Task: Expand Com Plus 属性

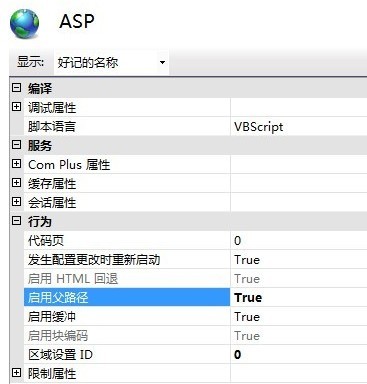Action: [x=16, y=164]
